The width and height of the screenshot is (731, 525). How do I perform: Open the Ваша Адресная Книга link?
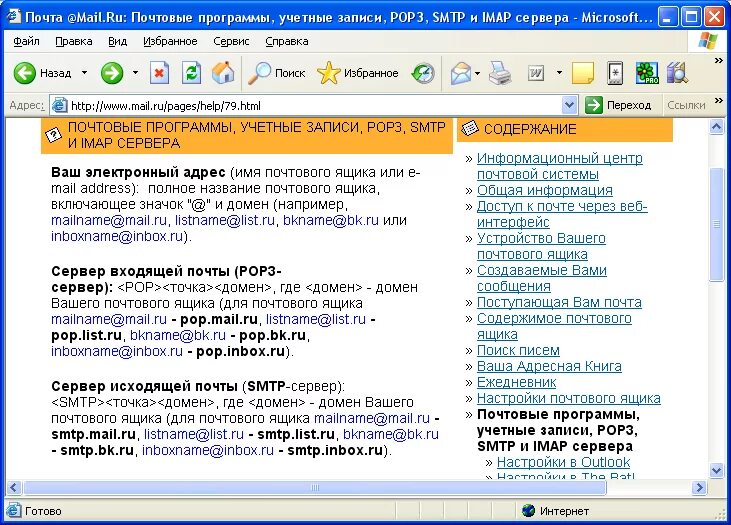pos(549,366)
